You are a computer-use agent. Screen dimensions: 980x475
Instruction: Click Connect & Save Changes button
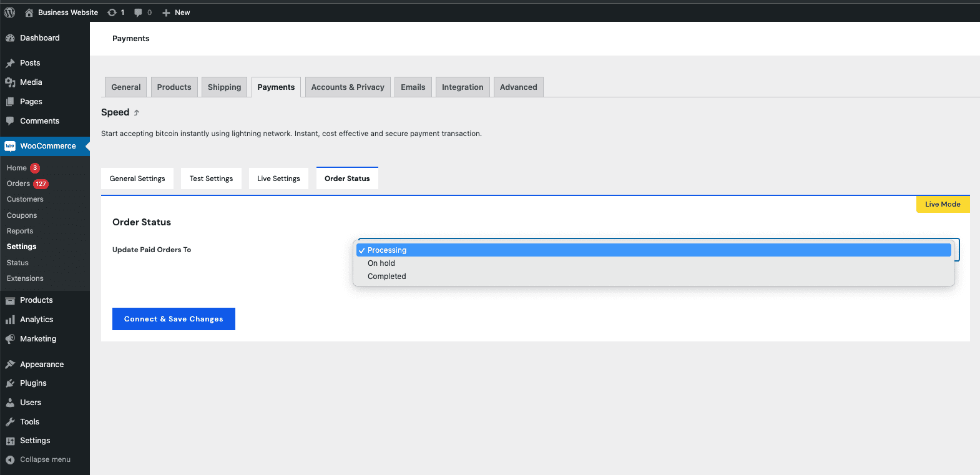(174, 319)
